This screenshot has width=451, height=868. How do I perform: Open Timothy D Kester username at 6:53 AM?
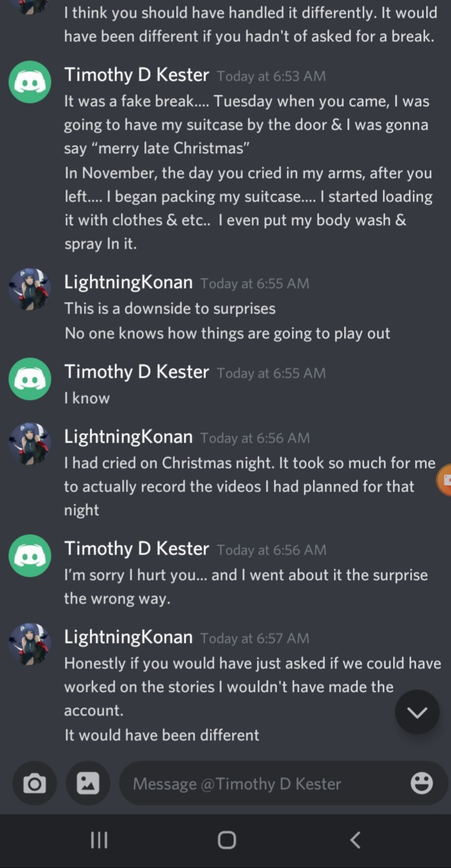[x=137, y=75]
